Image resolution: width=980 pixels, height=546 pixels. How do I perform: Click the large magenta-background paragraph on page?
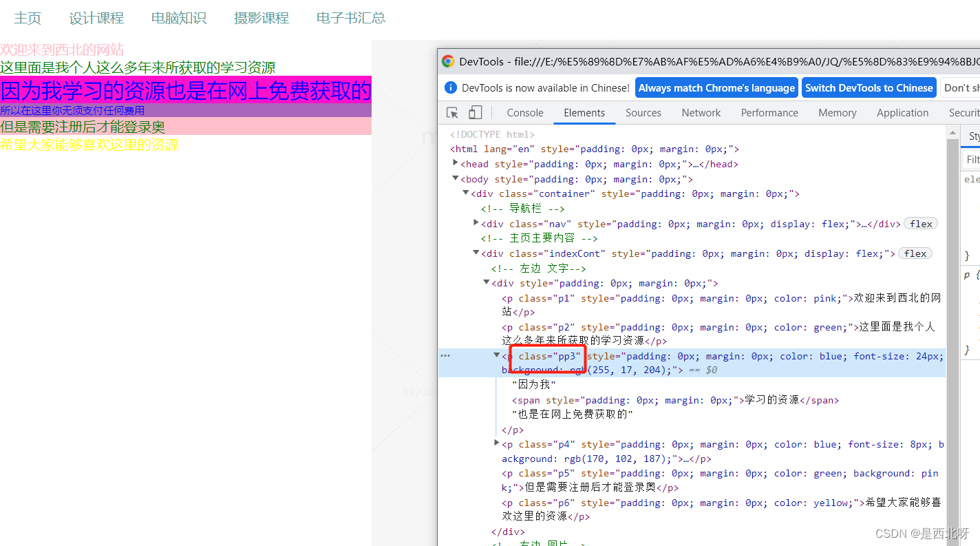[x=186, y=90]
